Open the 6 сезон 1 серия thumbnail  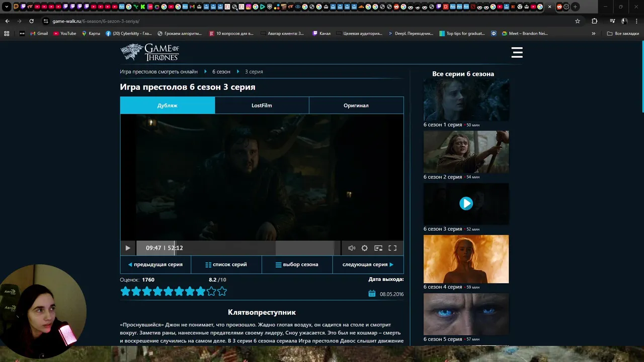tap(466, 100)
